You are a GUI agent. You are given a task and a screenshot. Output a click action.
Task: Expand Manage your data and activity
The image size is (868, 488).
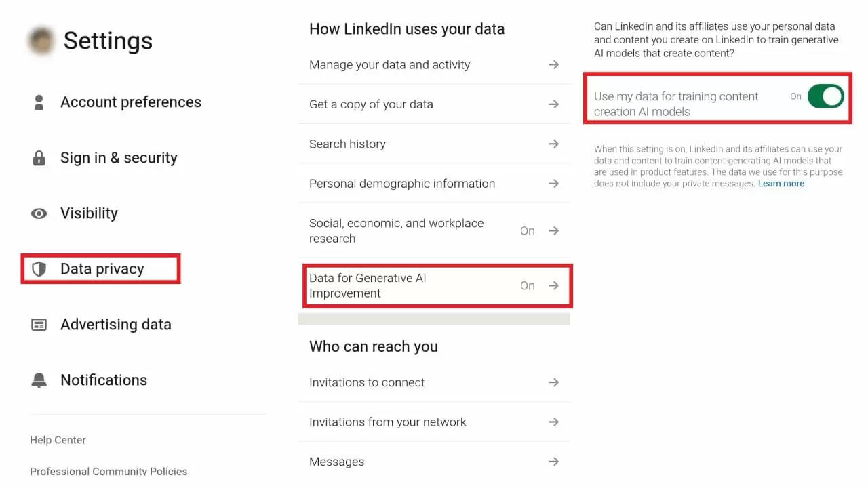(434, 64)
